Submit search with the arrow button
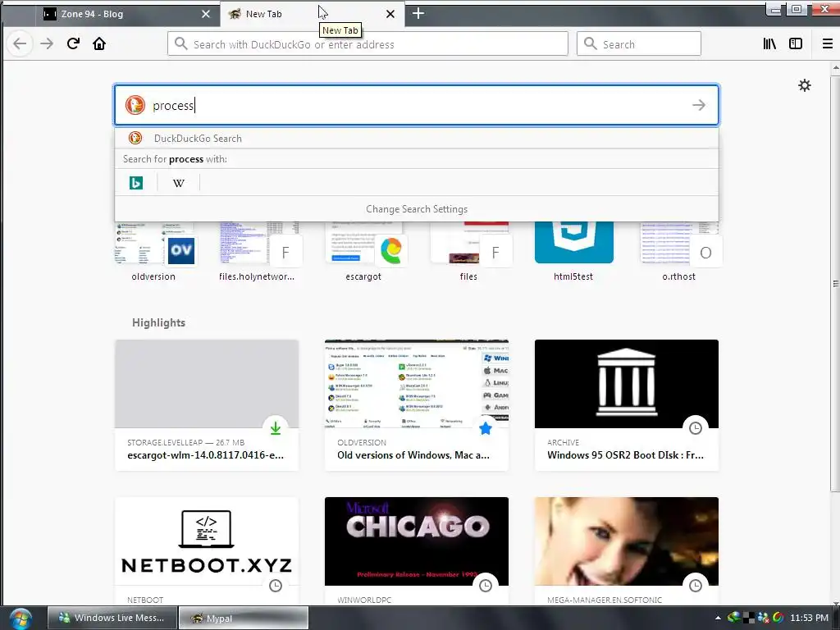 (699, 105)
